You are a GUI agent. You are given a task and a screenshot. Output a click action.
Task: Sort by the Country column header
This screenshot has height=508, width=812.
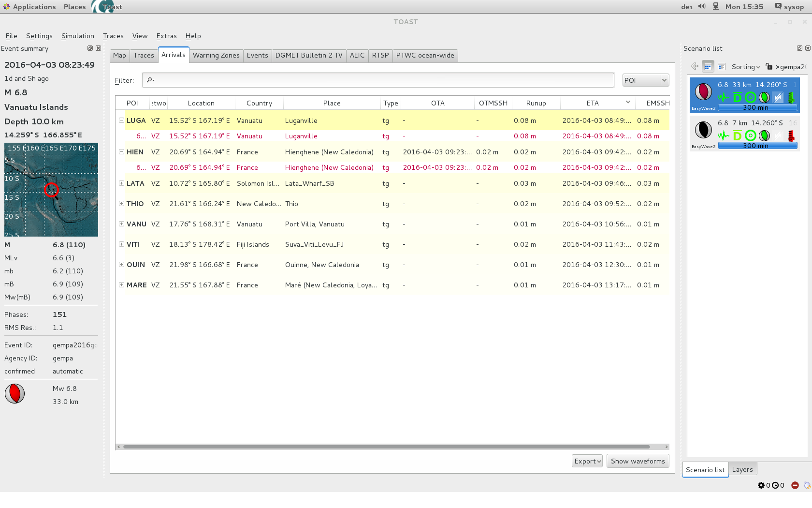pos(259,103)
